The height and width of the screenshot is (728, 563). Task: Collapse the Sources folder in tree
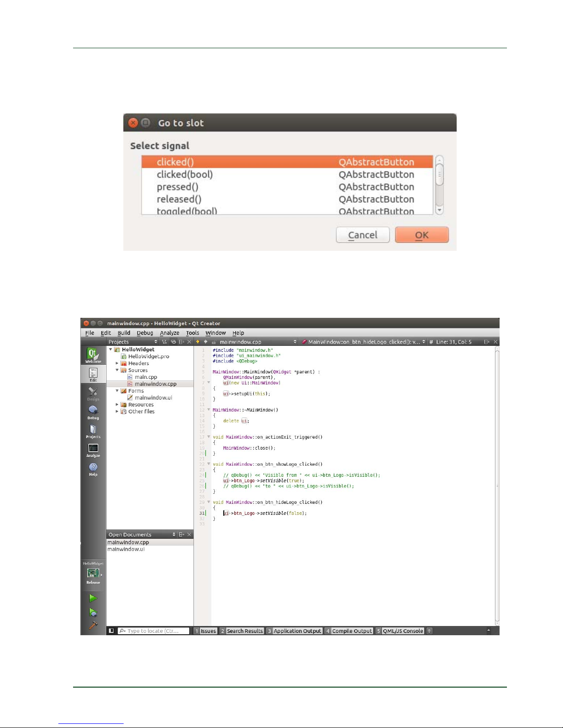(117, 370)
